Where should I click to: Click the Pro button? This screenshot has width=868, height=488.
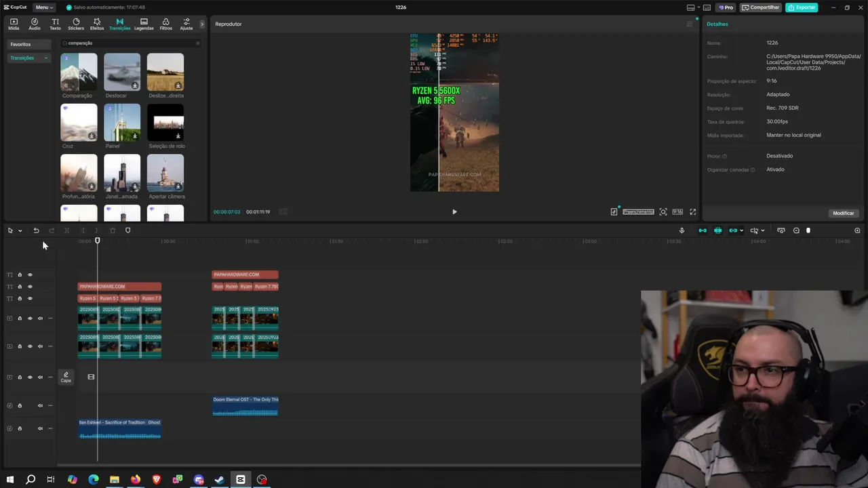726,7
